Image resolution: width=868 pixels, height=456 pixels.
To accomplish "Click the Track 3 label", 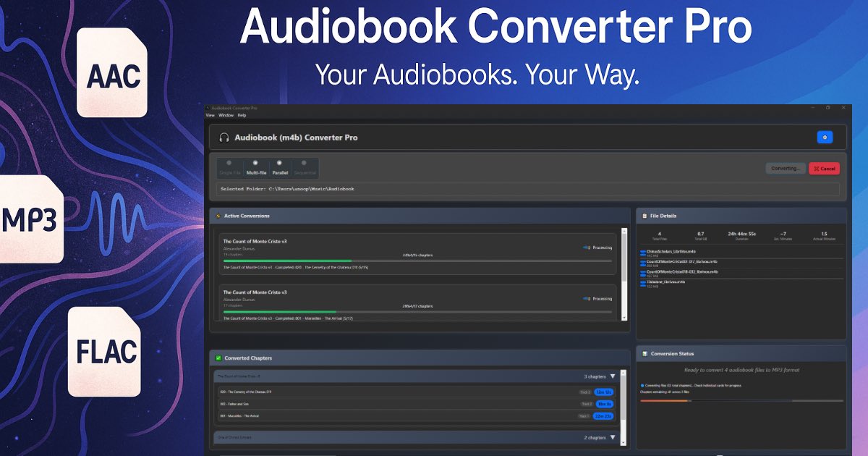I will point(585,392).
